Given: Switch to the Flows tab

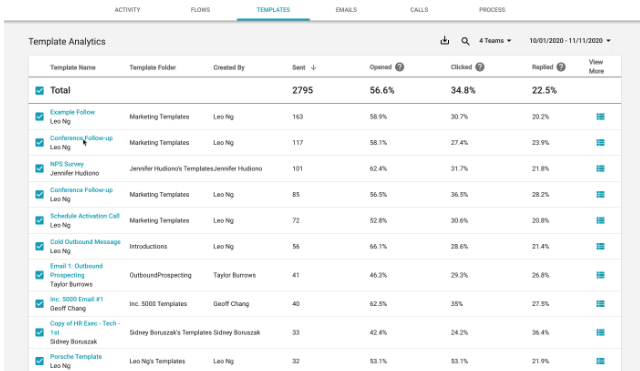Looking at the screenshot, I should point(200,10).
